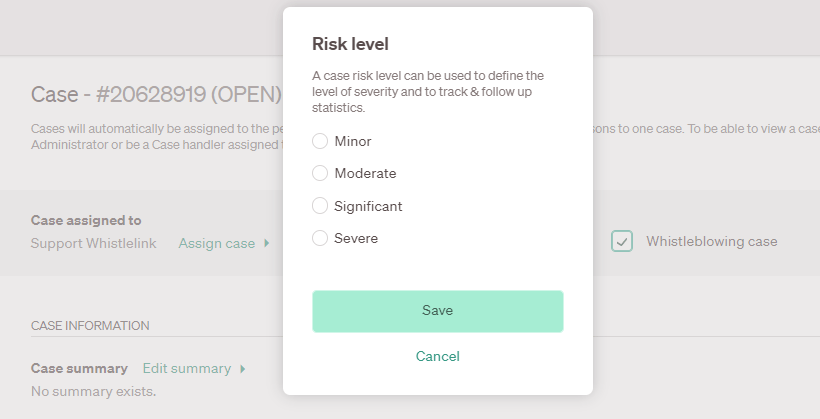Open the Edit summary link
Viewport: 820px width, 419px height.
[x=187, y=368]
